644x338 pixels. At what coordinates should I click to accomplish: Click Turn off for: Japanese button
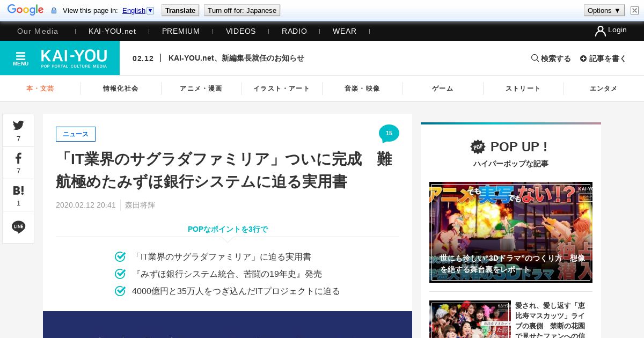(242, 10)
